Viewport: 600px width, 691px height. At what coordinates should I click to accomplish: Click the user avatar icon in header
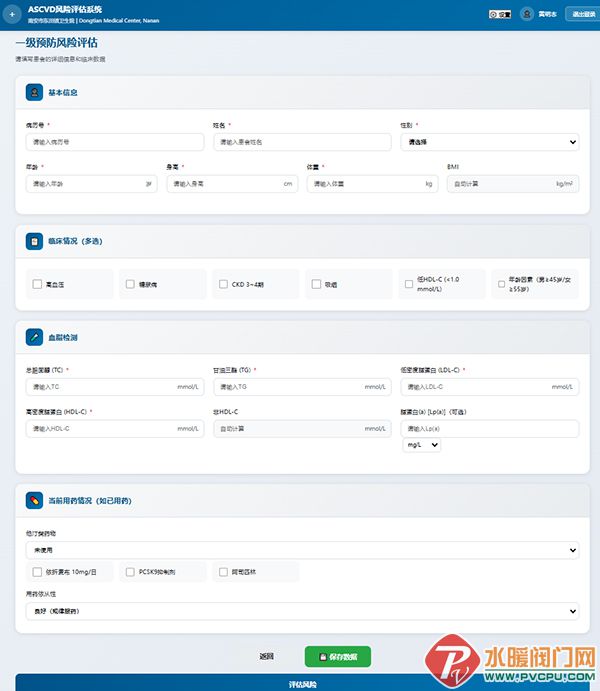click(x=526, y=14)
